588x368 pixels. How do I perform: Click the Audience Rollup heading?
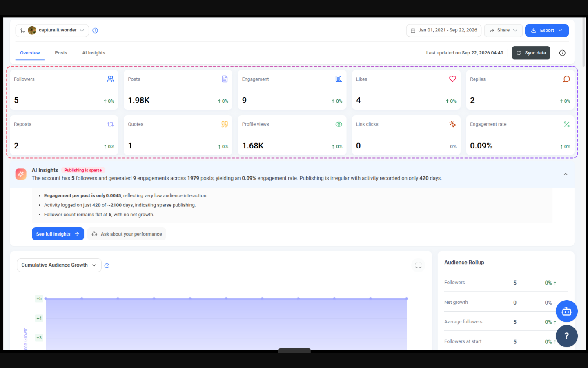464,263
